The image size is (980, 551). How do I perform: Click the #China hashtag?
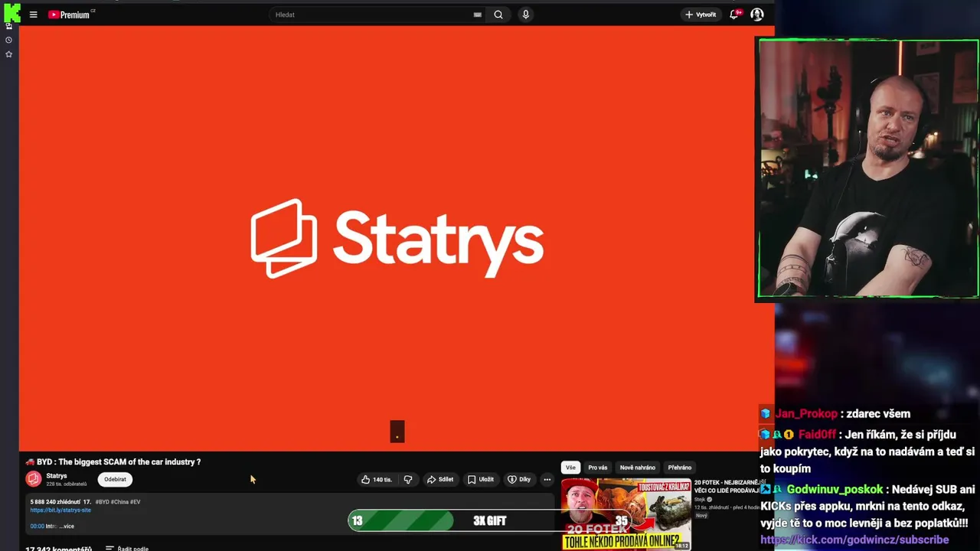pyautogui.click(x=119, y=502)
